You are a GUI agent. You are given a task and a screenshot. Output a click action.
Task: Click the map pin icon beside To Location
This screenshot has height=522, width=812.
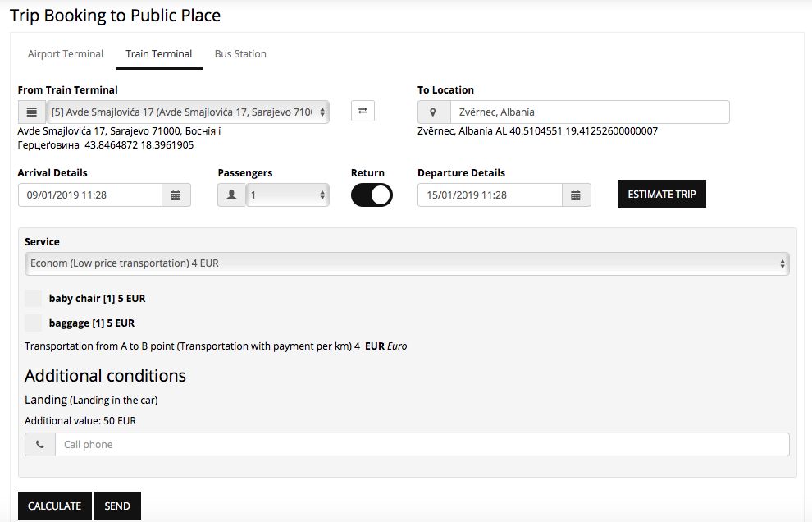tap(434, 112)
